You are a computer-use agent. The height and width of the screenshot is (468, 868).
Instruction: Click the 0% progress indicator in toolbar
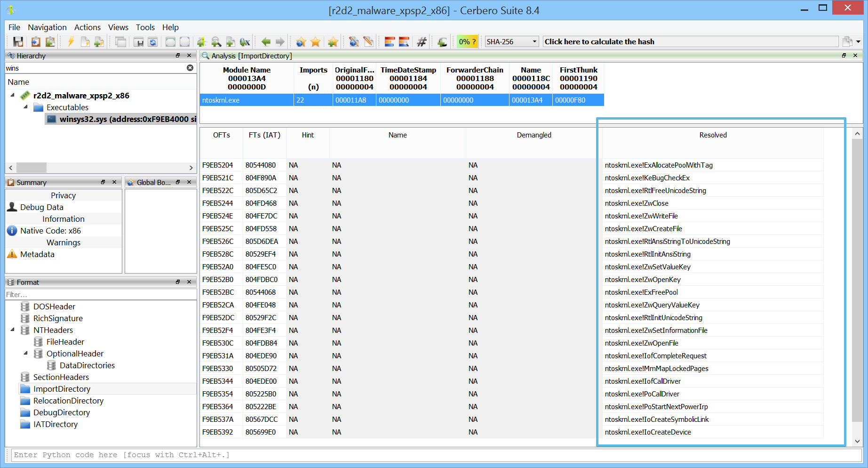pos(467,41)
